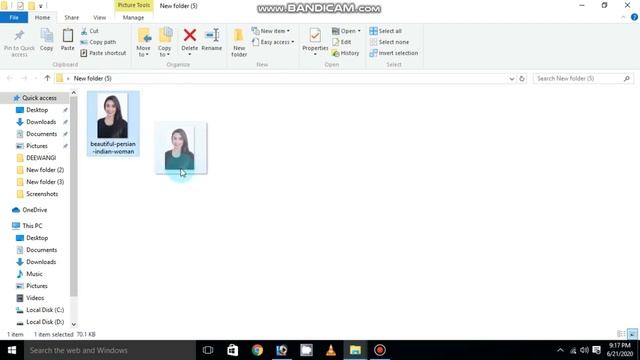Image resolution: width=640 pixels, height=360 pixels.
Task: Open Google Chrome from taskbar
Action: point(257,350)
